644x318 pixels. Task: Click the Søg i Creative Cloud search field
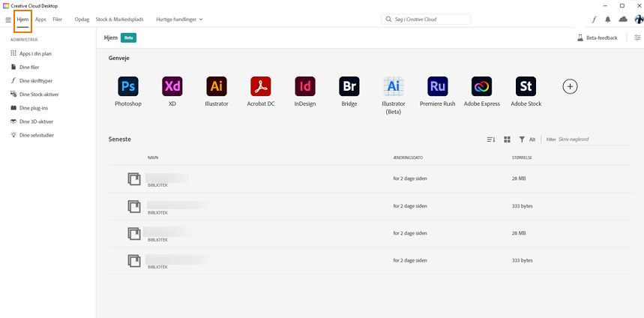coord(426,19)
